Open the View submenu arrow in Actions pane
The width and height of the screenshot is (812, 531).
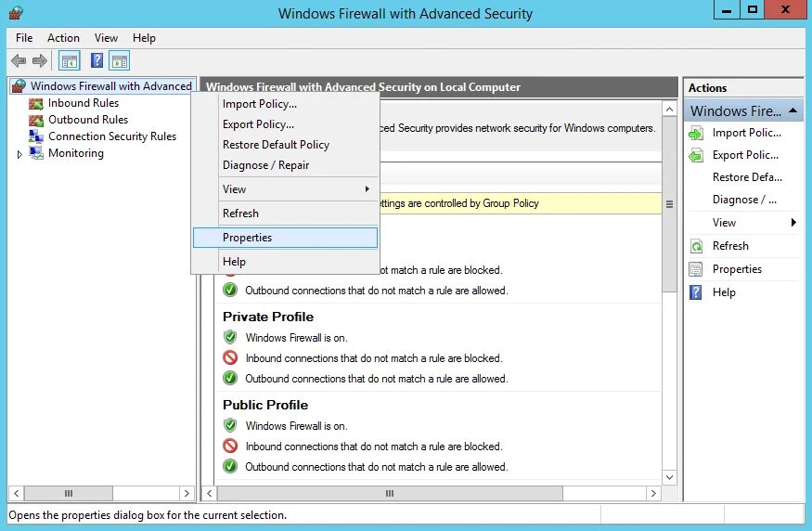pyautogui.click(x=793, y=223)
